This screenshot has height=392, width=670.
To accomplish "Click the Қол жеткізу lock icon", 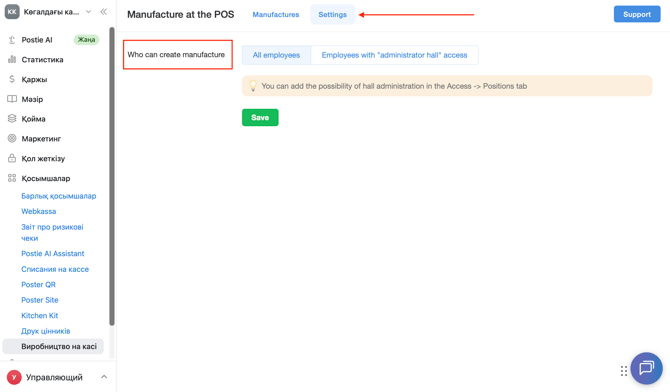I will point(12,158).
